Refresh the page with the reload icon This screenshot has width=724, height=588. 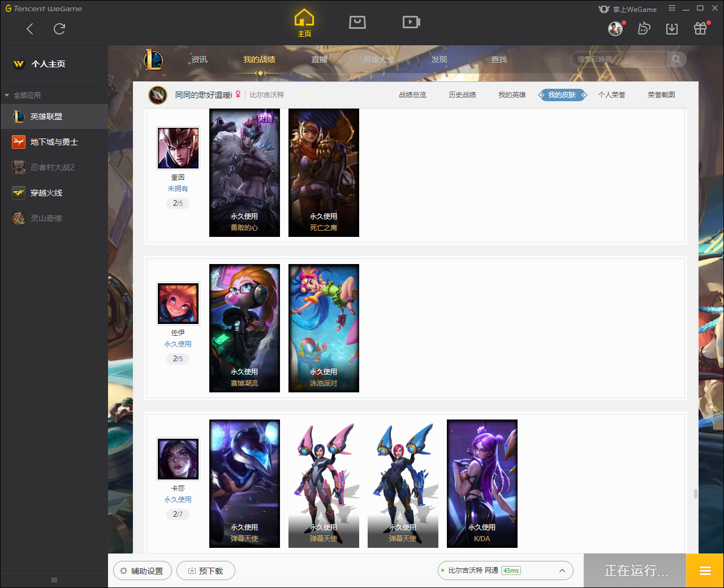click(x=59, y=29)
